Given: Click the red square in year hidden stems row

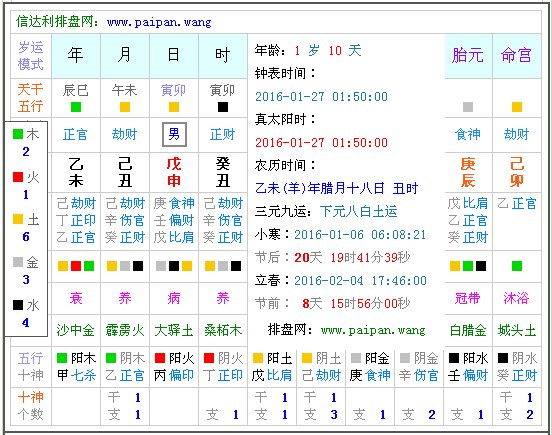Looking at the screenshot, I should pyautogui.click(x=76, y=266).
